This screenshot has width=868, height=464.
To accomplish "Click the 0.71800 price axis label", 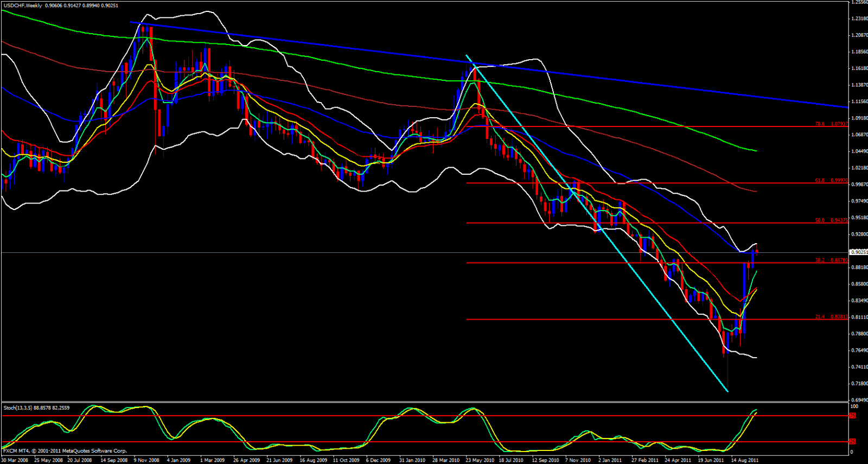I will pos(859,384).
